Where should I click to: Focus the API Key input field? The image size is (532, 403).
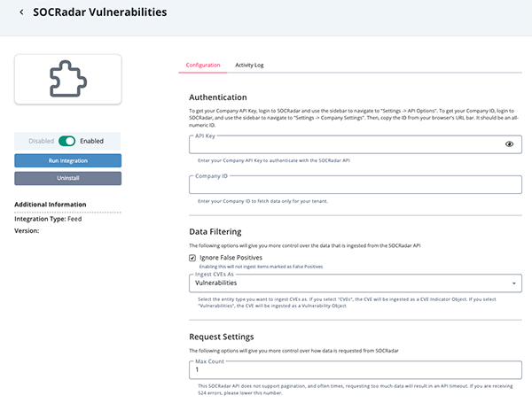click(346, 144)
